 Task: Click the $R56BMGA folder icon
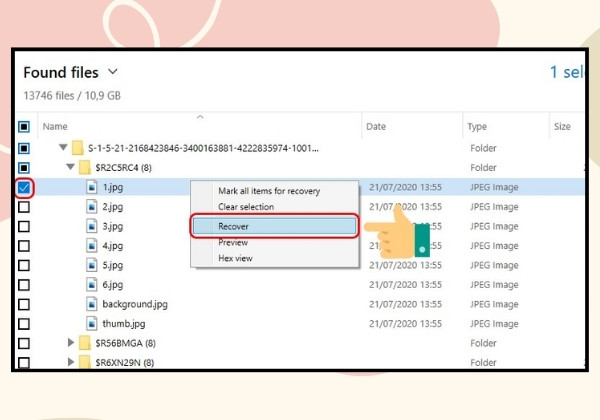pos(85,343)
